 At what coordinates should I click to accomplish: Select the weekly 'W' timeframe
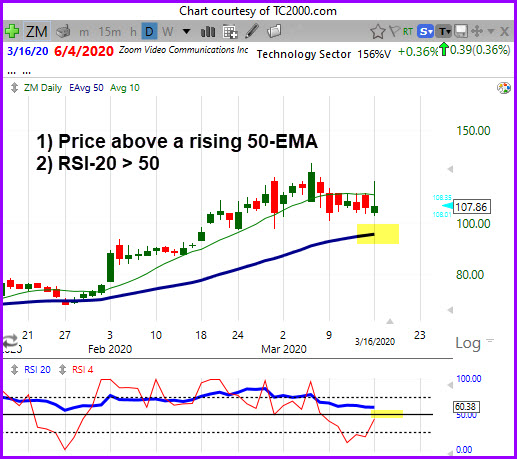point(168,32)
